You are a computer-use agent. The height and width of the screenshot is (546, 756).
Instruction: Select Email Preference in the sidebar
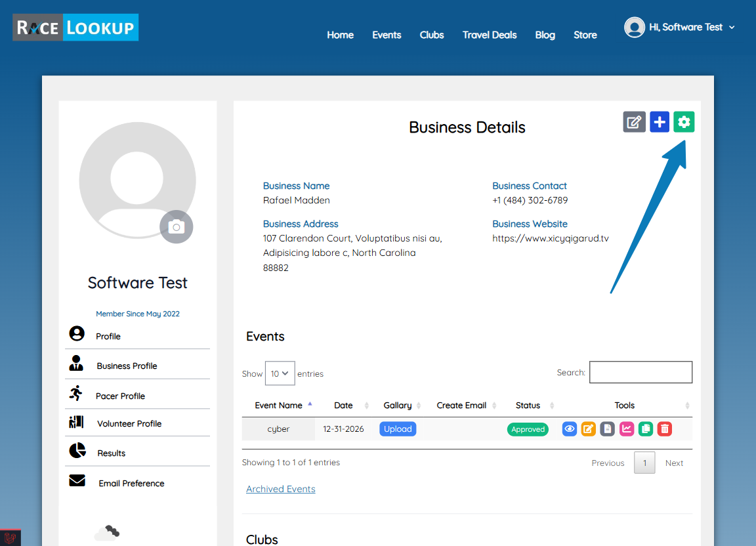(131, 483)
